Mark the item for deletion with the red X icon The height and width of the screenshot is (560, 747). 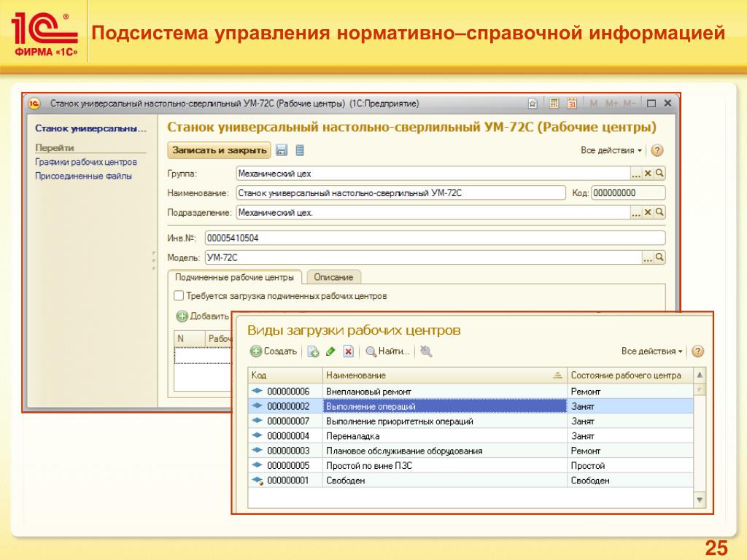[348, 351]
